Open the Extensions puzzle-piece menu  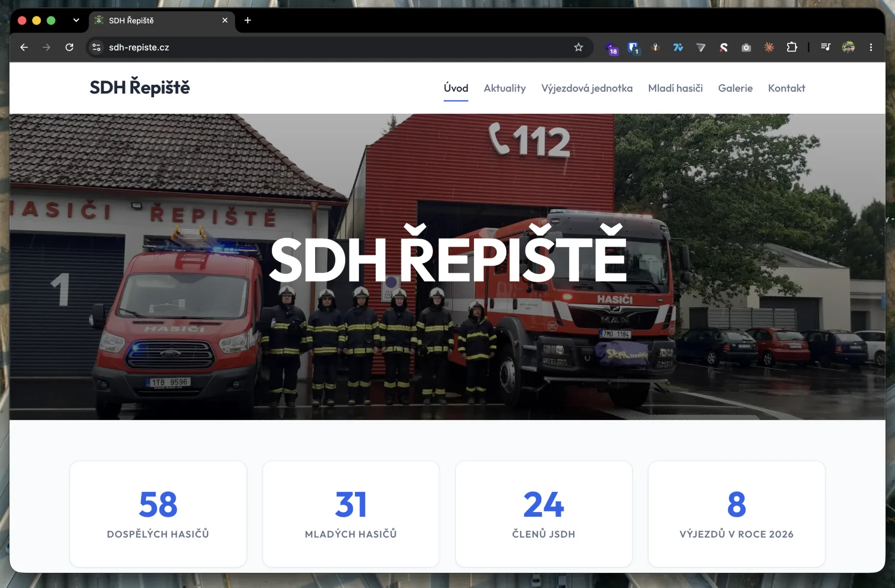pos(792,48)
